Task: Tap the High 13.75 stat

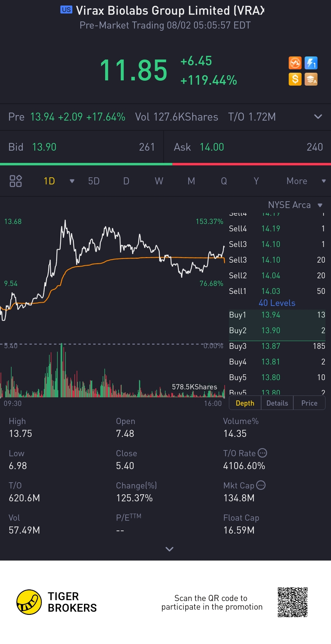Action: (x=21, y=428)
